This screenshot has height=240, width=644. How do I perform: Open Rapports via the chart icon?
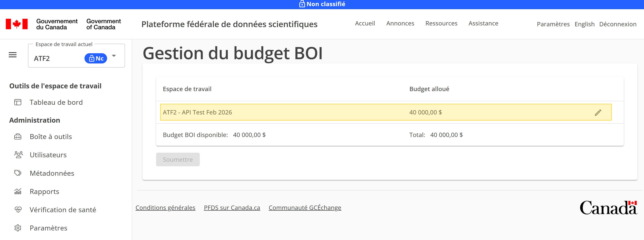coord(18,191)
